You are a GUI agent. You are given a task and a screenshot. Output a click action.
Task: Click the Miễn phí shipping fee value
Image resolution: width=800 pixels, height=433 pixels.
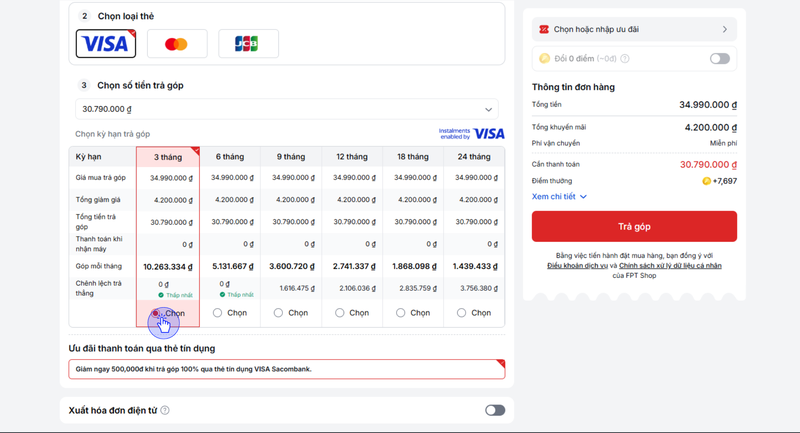click(x=723, y=143)
